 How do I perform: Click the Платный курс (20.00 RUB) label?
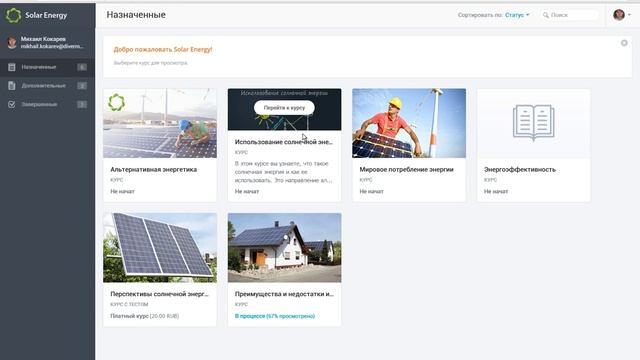click(144, 316)
